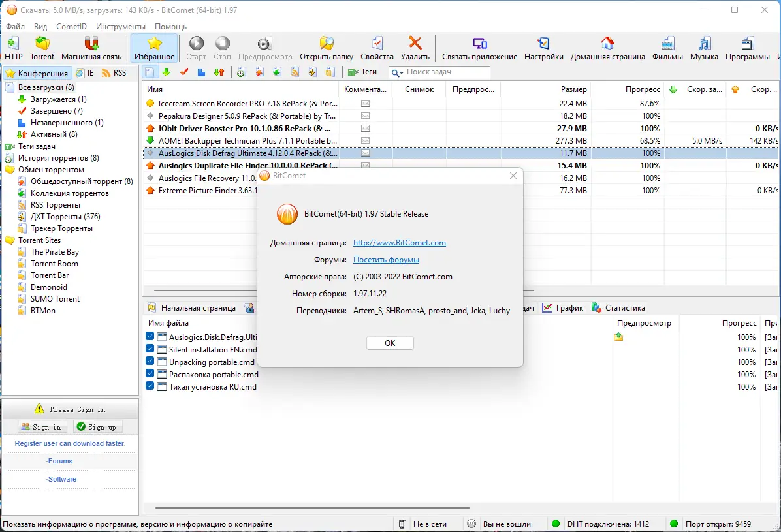Select История торрентов (8) node

[x=58, y=158]
